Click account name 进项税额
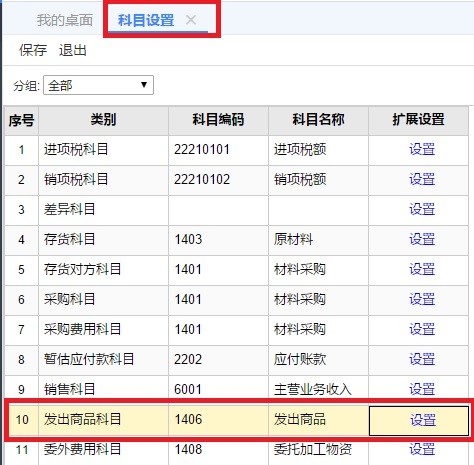Image resolution: width=474 pixels, height=465 pixels. pyautogui.click(x=300, y=149)
